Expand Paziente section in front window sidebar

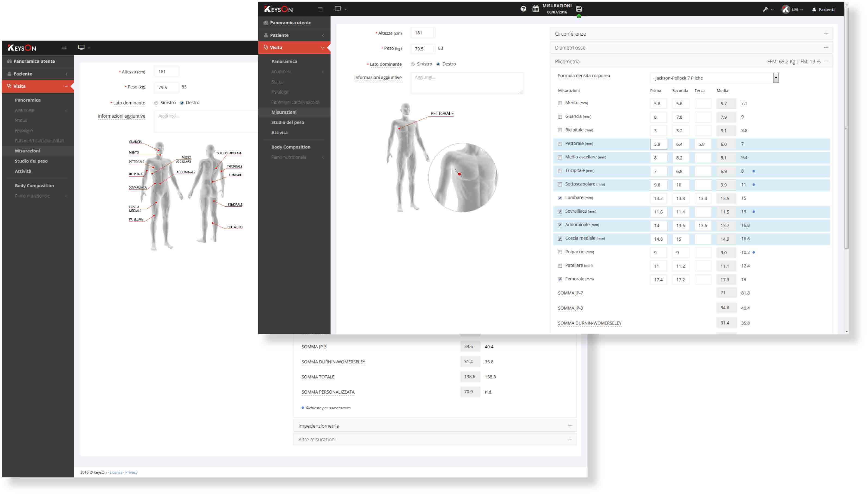[294, 35]
